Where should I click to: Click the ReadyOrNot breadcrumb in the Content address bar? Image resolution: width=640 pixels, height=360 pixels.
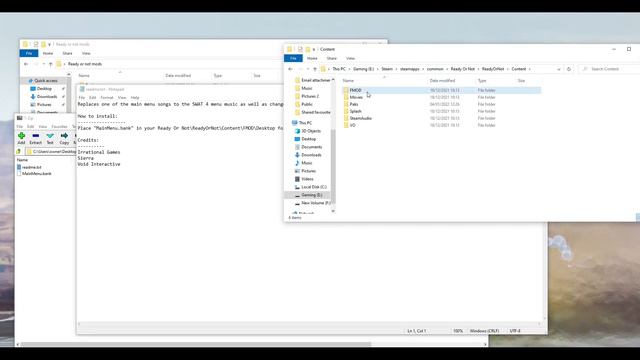pos(493,69)
